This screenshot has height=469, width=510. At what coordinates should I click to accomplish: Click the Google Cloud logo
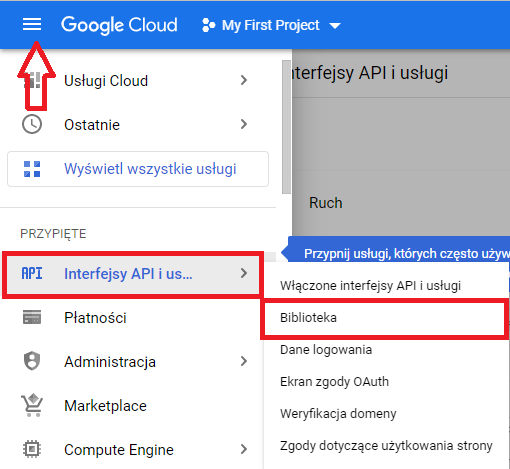[x=119, y=25]
